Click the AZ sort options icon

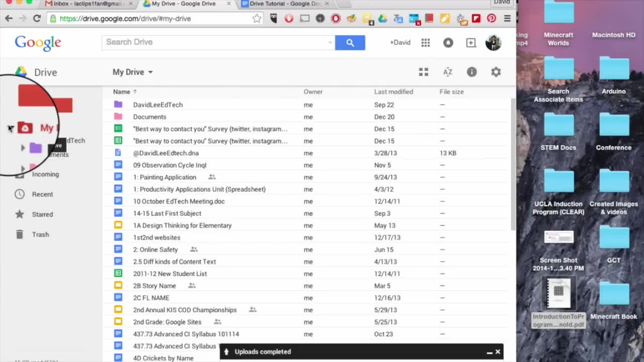click(448, 72)
